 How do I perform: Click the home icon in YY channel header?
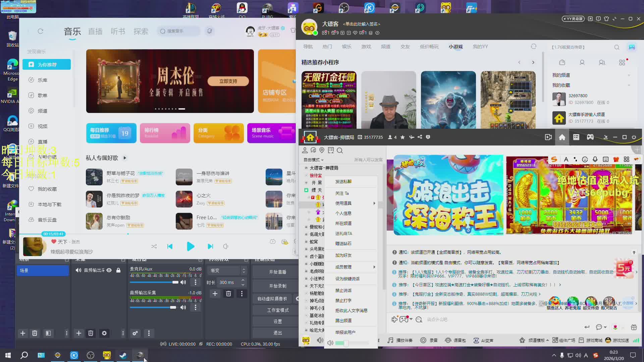click(562, 137)
